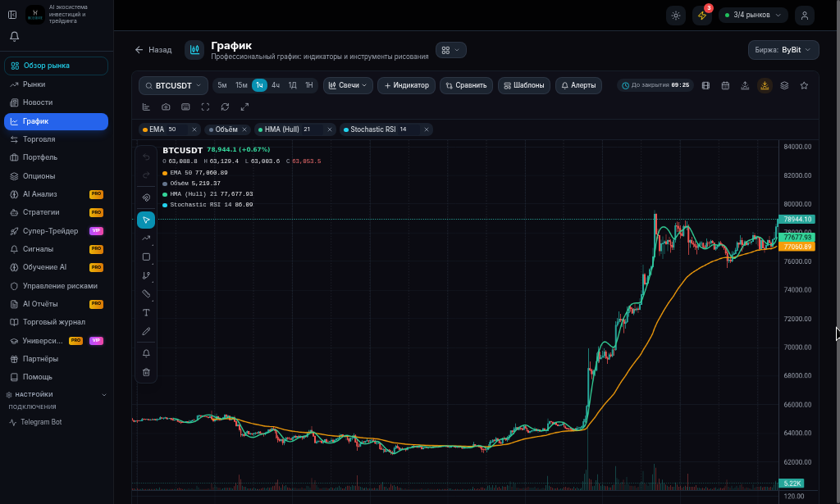
Task: Remove the Stochastic RSI indicator chip
Action: click(x=427, y=129)
